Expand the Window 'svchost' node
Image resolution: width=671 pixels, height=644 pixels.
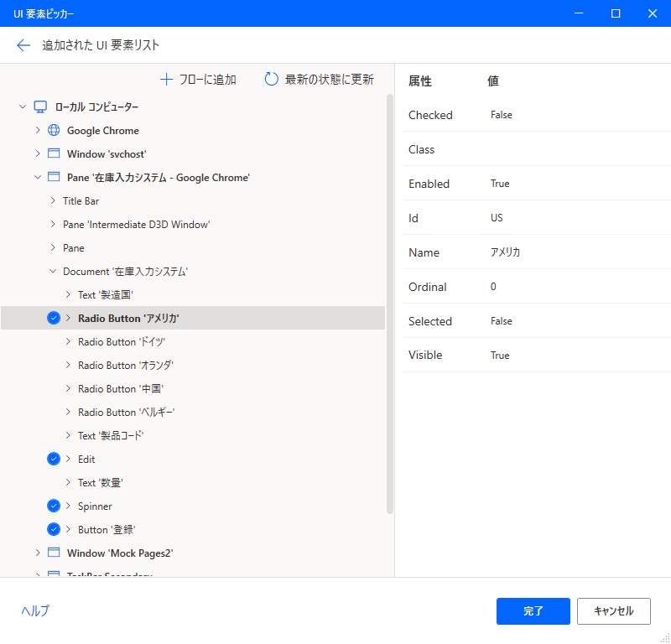[38, 153]
